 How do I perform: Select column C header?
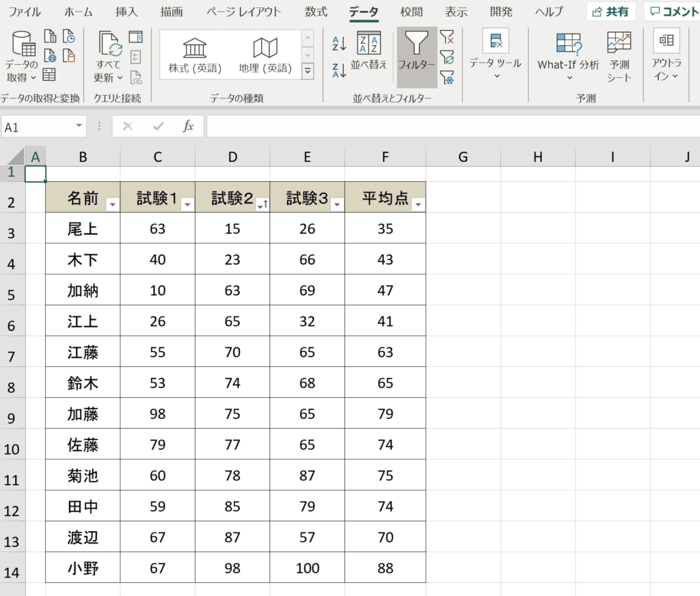158,157
